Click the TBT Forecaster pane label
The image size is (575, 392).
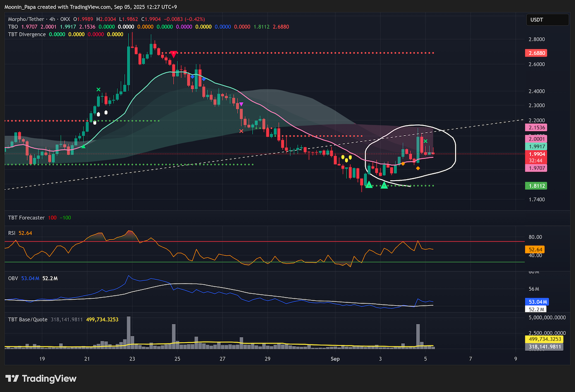point(26,218)
